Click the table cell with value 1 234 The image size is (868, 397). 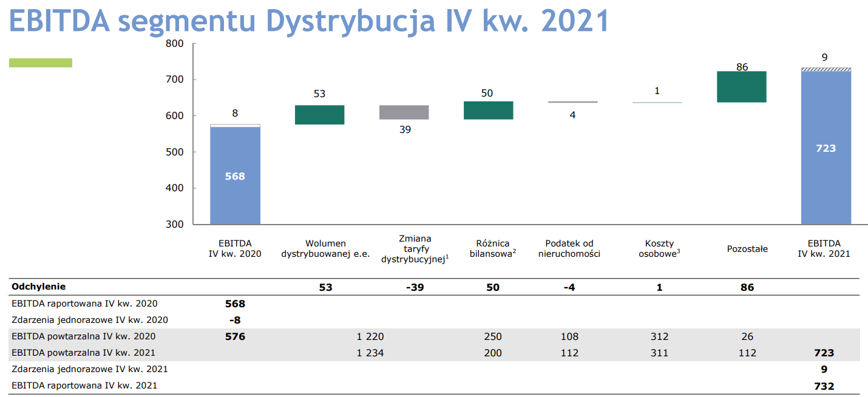[369, 353]
